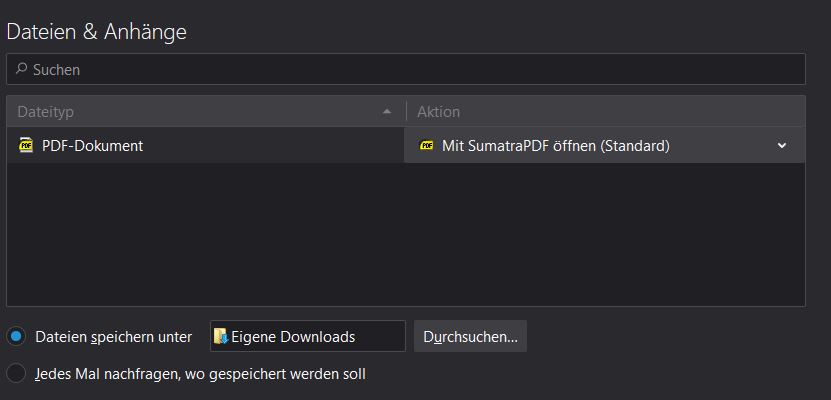Click the Jedes Mal nachfragen label text
This screenshot has width=831, height=400.
point(200,374)
